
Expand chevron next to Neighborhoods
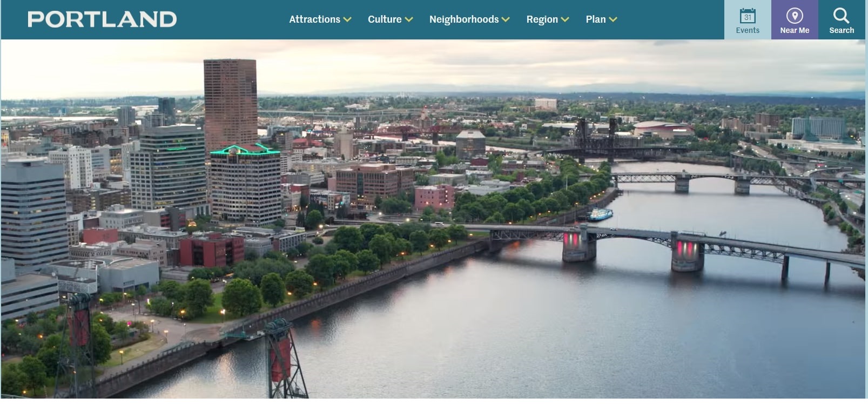coord(506,19)
